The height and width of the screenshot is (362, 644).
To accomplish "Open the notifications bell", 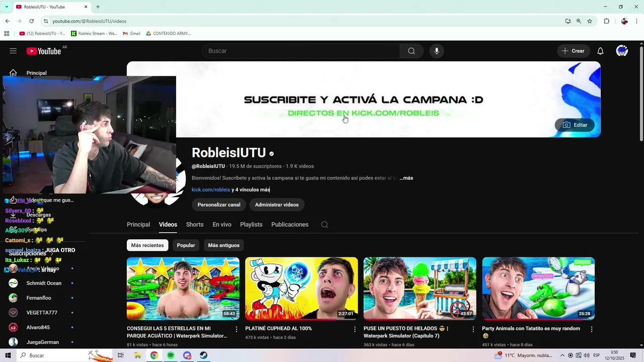I will coord(600,51).
